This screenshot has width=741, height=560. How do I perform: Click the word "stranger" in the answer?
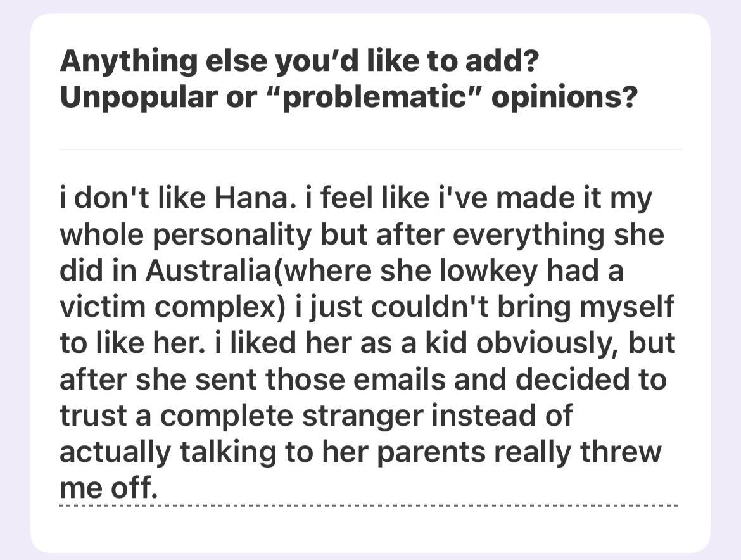358,416
